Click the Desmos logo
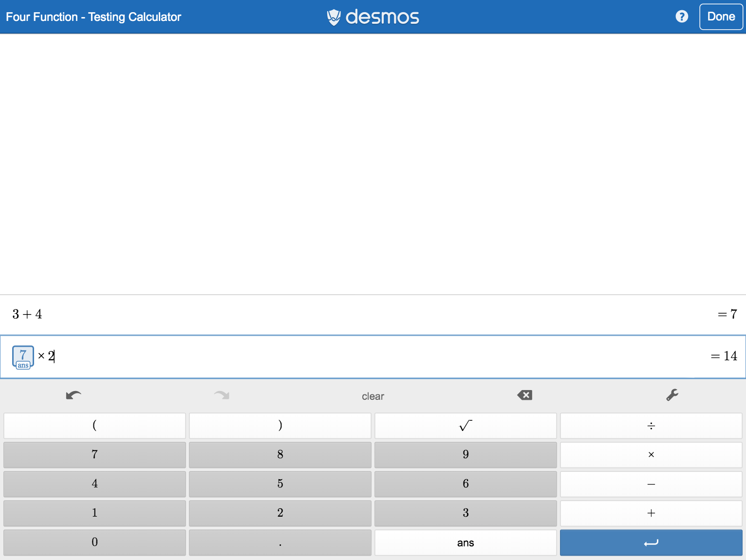 [x=373, y=17]
